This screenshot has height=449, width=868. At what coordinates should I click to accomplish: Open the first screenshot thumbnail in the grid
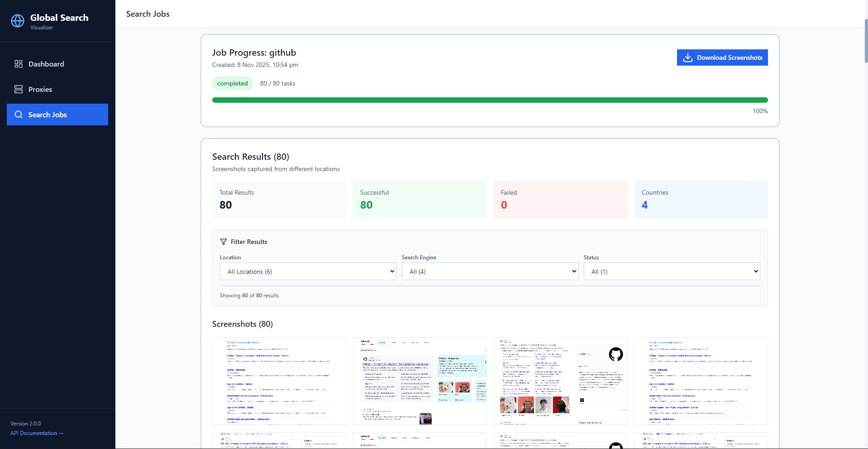pyautogui.click(x=278, y=381)
